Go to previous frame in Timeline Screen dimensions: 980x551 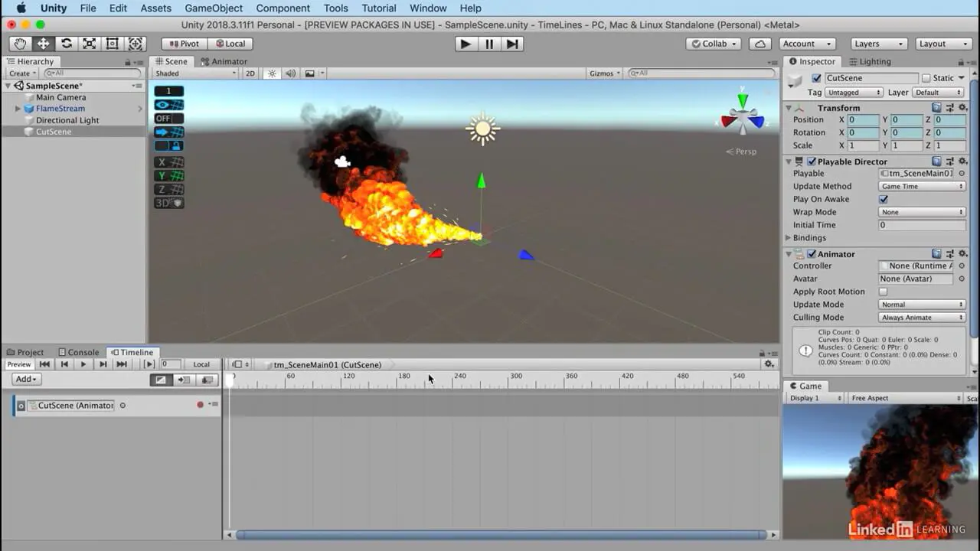(64, 364)
